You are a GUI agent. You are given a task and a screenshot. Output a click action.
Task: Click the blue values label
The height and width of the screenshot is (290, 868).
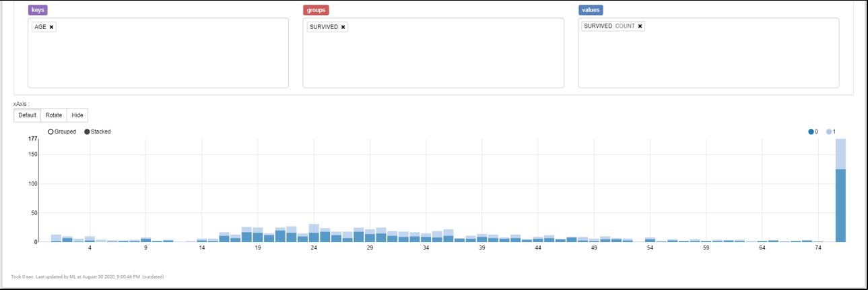click(591, 10)
